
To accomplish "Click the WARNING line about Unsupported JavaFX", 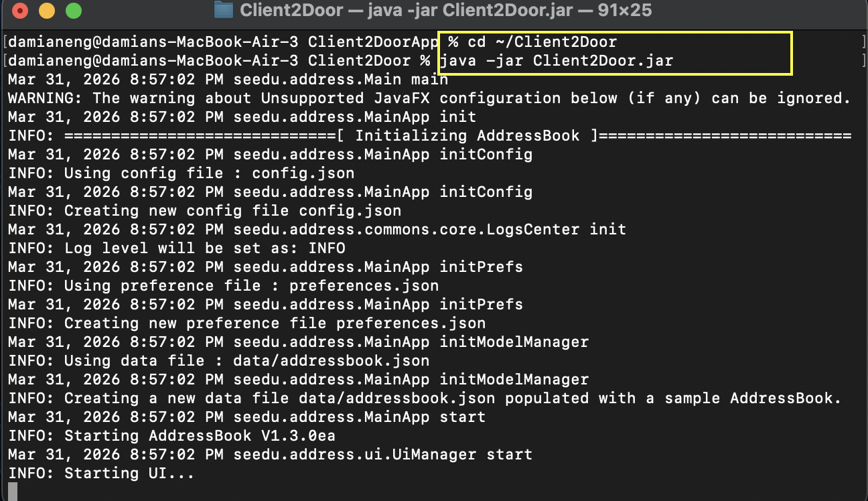I will tap(429, 98).
